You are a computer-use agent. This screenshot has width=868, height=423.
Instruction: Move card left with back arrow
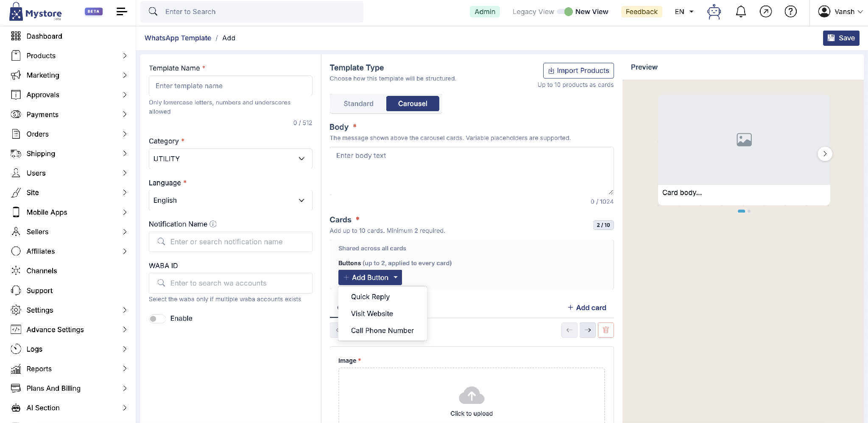point(569,330)
